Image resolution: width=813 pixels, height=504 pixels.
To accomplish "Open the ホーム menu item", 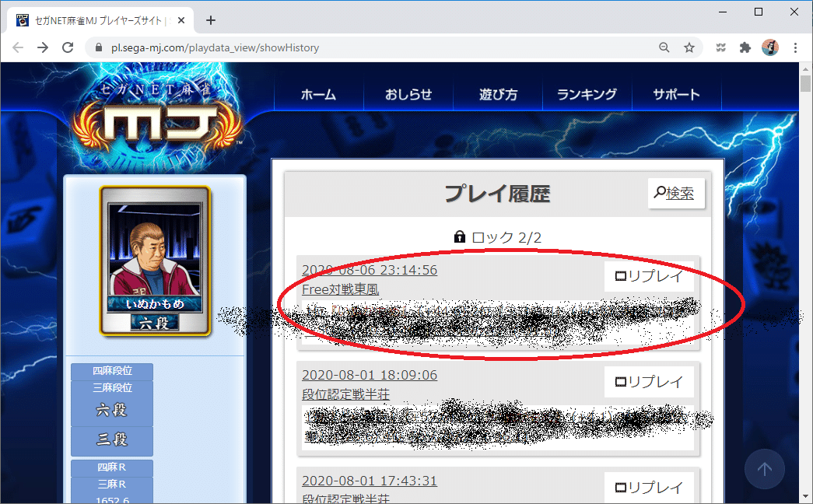I will (318, 94).
